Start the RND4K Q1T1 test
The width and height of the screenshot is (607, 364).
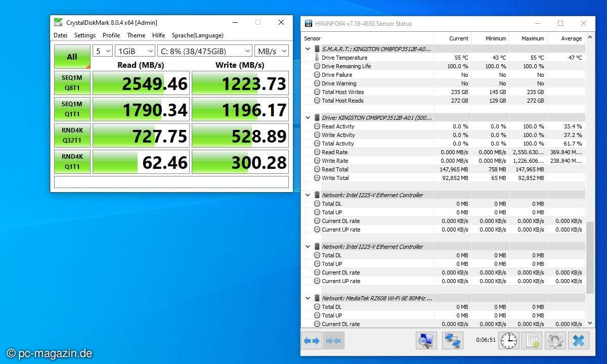[x=72, y=162]
